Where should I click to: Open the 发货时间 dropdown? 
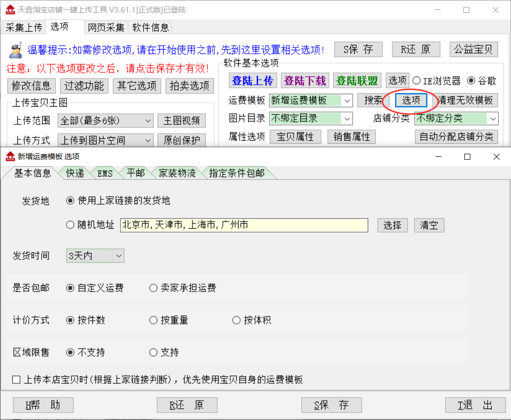click(x=119, y=256)
